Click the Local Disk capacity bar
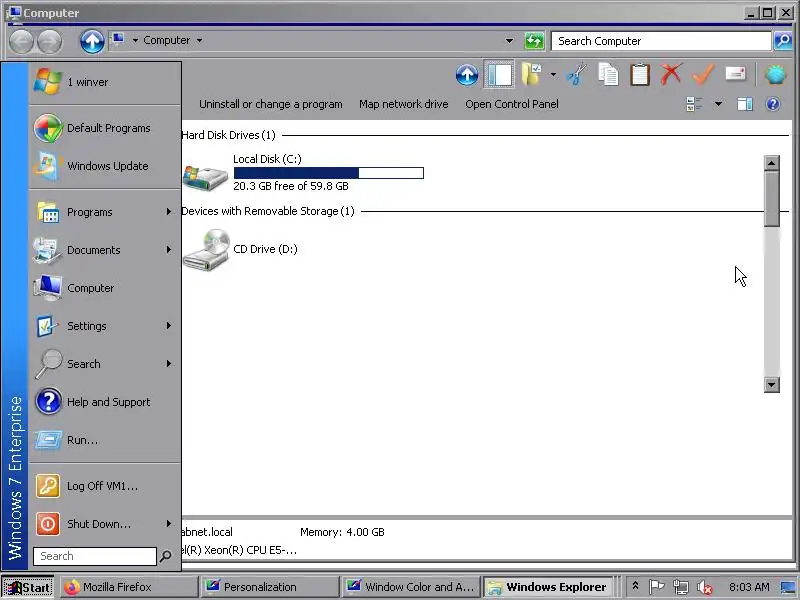 click(x=329, y=173)
